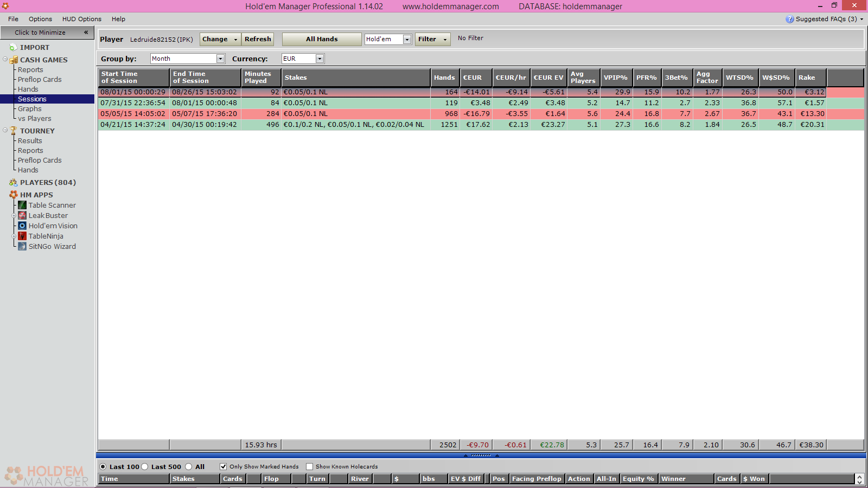Open the Group by Month dropdown

[220, 59]
